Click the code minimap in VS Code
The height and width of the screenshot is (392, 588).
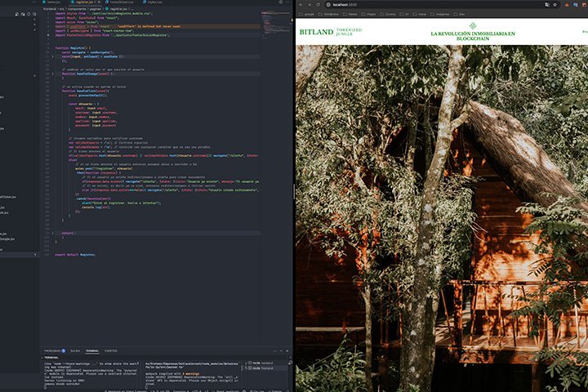point(276,24)
